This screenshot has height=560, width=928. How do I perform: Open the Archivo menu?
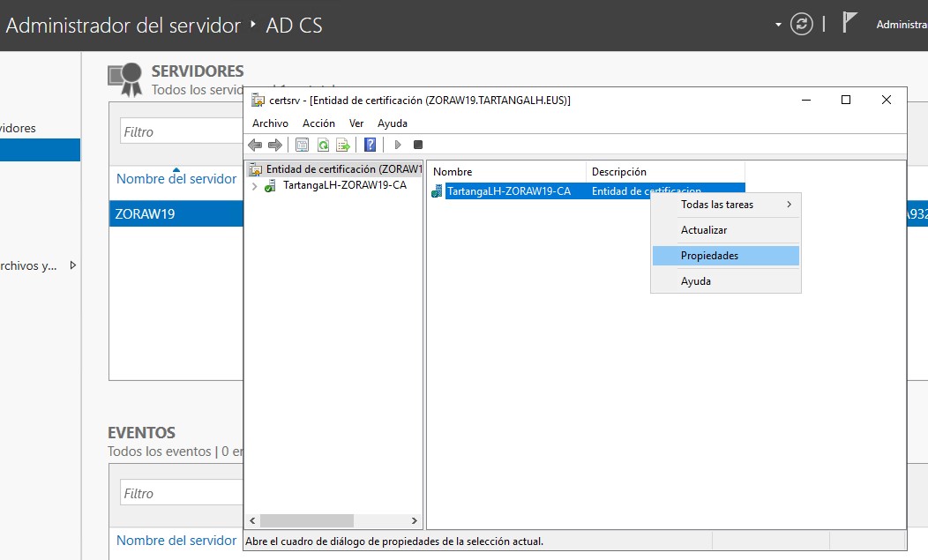point(271,123)
